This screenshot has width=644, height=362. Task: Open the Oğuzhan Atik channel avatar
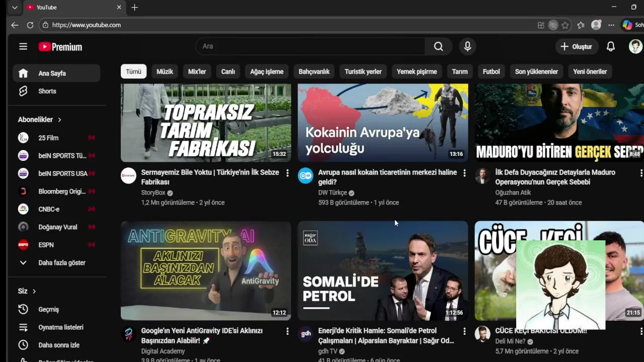tap(482, 175)
